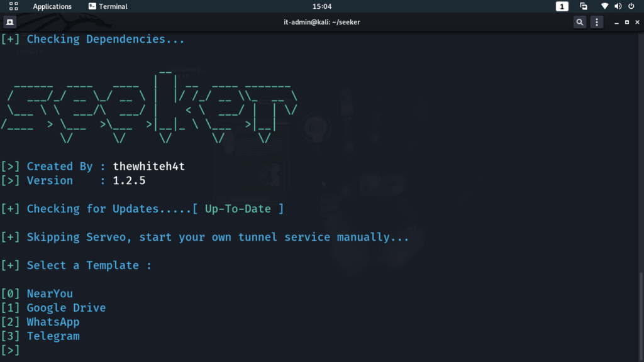
Task: Click the terminal search magnifier icon
Action: point(579,22)
